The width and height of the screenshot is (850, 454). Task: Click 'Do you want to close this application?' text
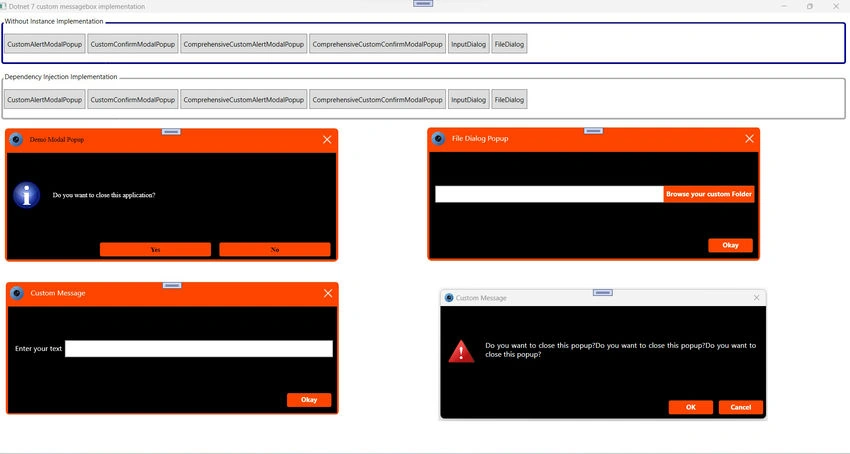[x=104, y=195]
